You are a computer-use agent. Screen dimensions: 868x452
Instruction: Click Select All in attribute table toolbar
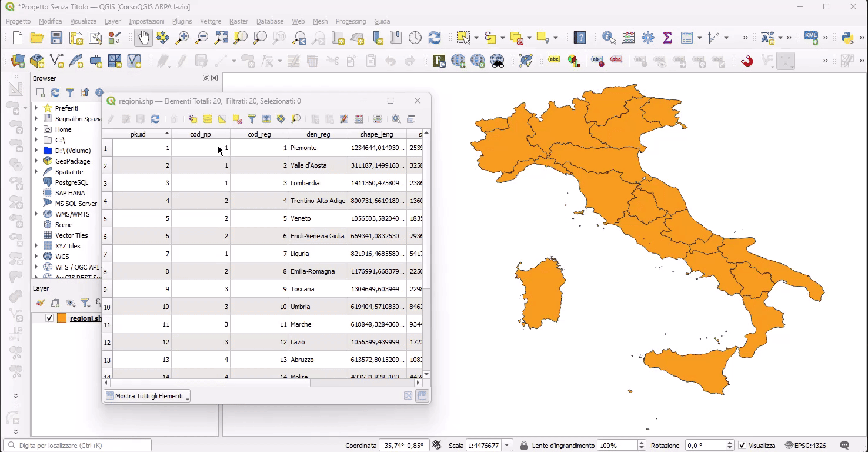208,119
